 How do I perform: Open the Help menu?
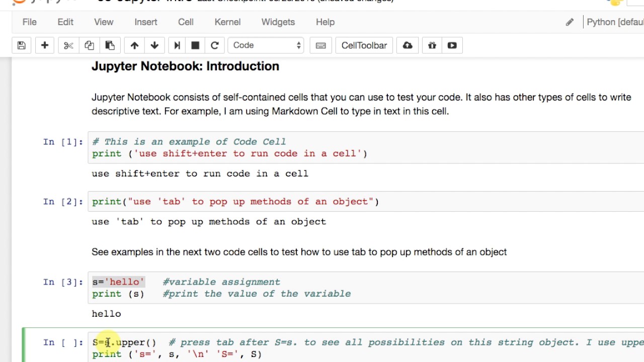click(325, 22)
